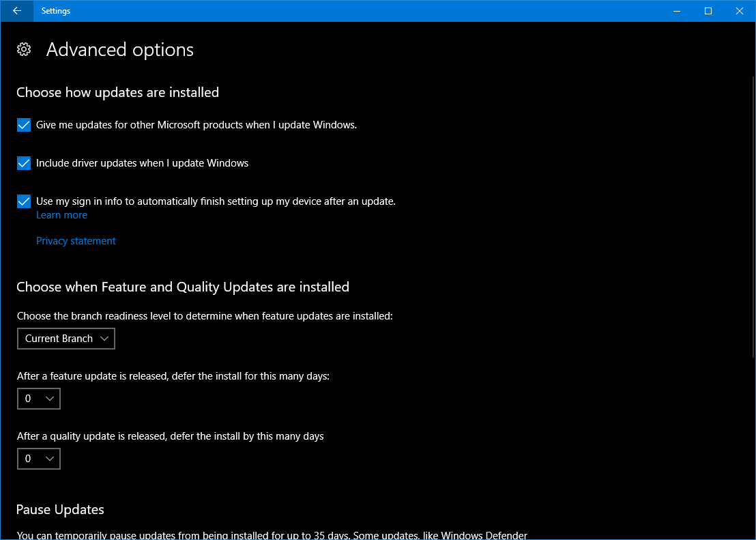The width and height of the screenshot is (756, 540).
Task: Open the Current Branch dropdown
Action: tap(66, 339)
